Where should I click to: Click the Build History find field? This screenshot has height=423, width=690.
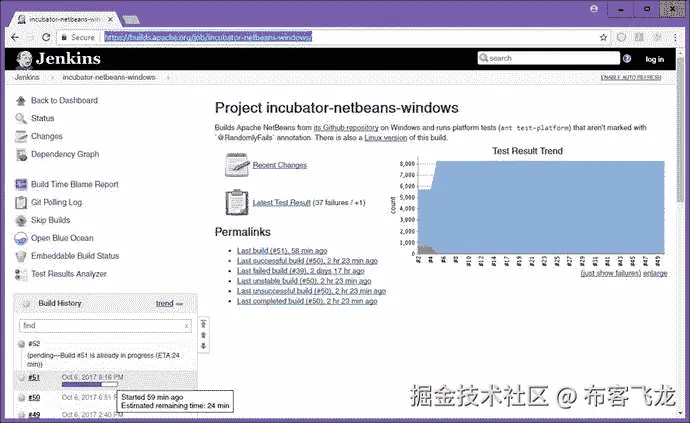(x=105, y=326)
